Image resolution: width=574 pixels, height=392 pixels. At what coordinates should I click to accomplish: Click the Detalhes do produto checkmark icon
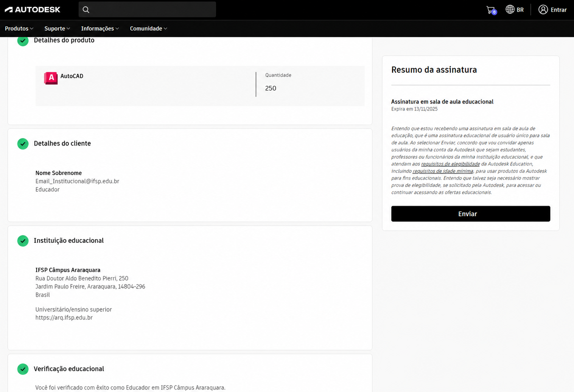(x=23, y=41)
